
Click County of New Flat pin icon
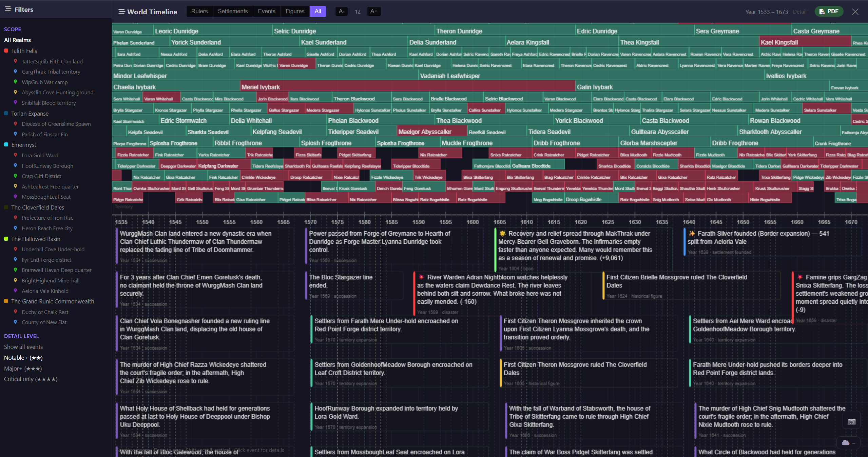[15, 322]
